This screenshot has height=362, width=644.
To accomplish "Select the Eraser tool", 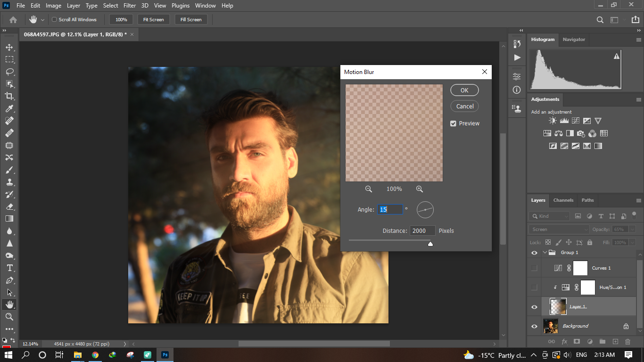I will (9, 206).
